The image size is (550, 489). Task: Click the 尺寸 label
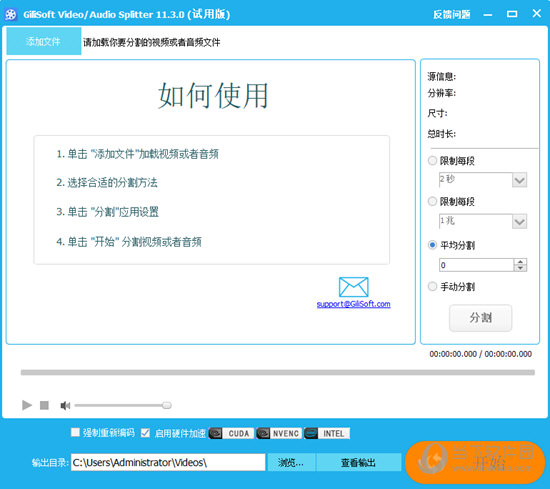pos(437,113)
